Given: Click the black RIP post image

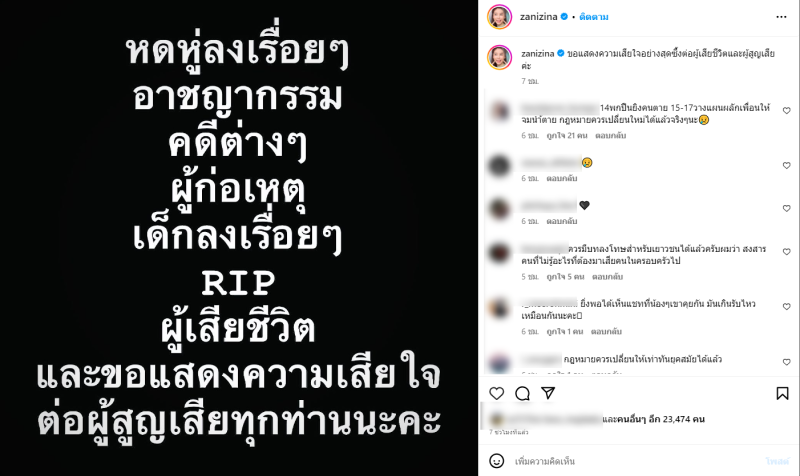Looking at the screenshot, I should pyautogui.click(x=239, y=238).
